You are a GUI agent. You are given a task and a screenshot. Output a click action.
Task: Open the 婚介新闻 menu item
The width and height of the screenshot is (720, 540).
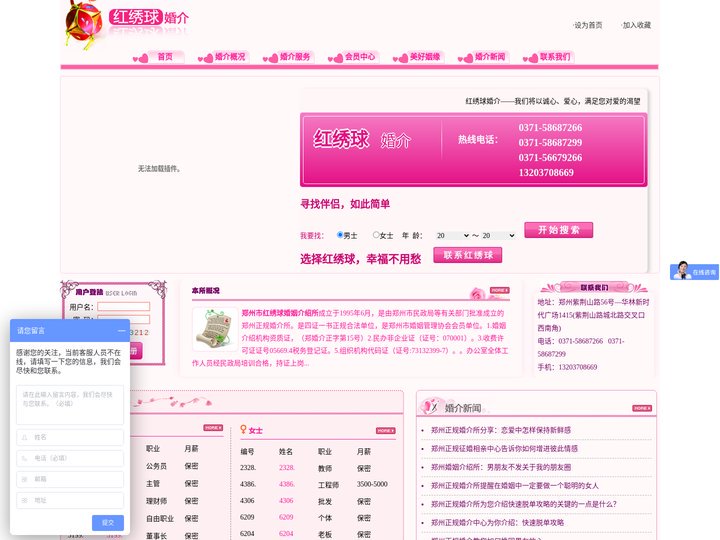490,56
